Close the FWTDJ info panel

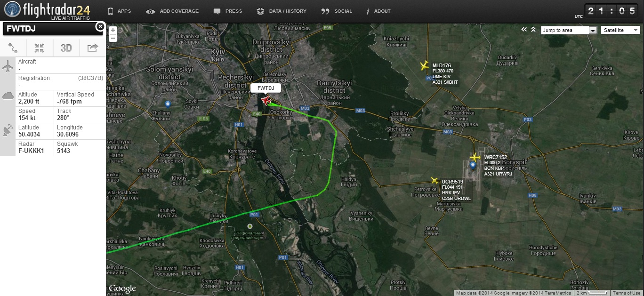coord(100,27)
